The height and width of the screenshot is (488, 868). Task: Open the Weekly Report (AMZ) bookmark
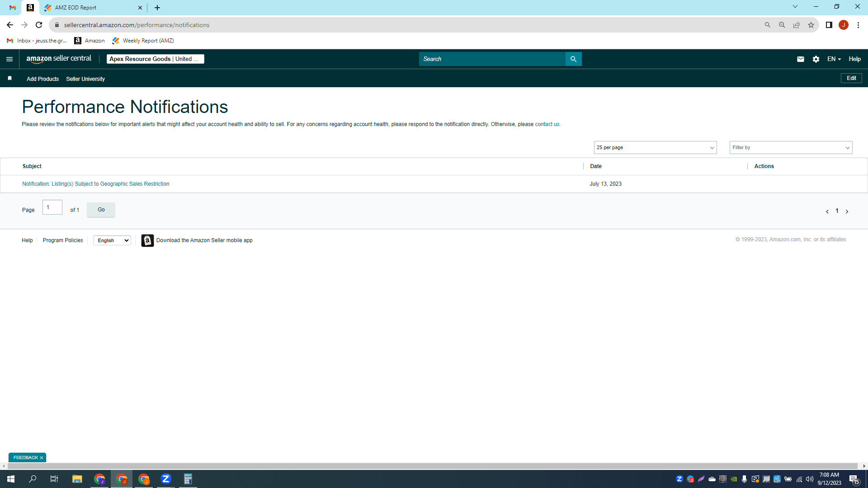143,41
